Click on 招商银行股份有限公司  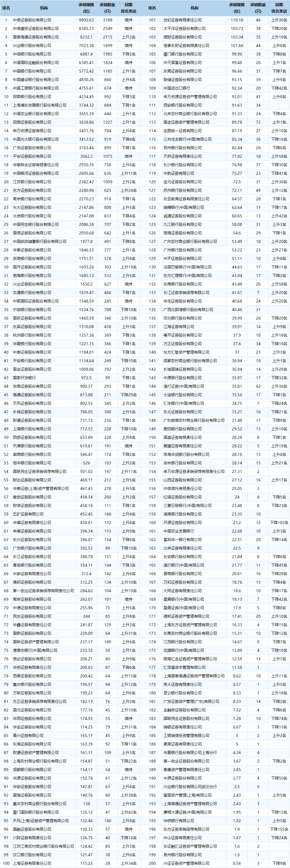click(x=32, y=97)
